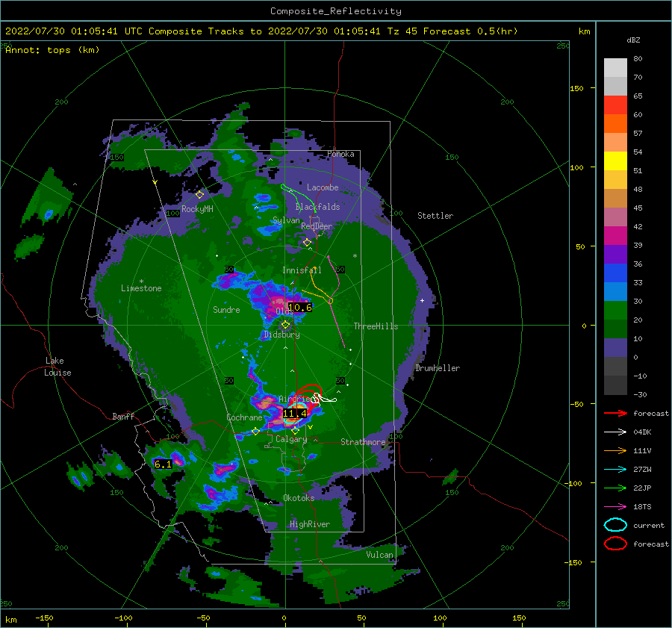Click the red forecast ellipse near Airdrie

click(308, 396)
